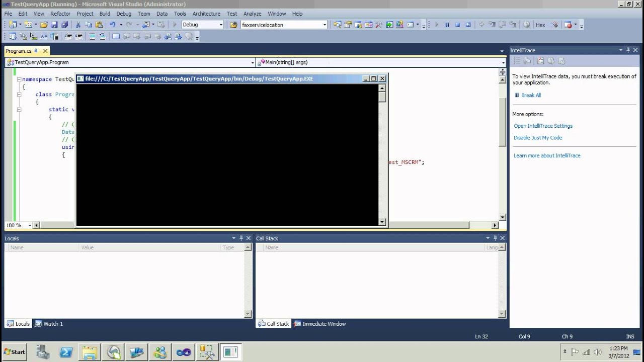Viewport: 644px width, 362px height.
Task: Click the Copy icon in the toolbar
Action: pyautogui.click(x=89, y=25)
